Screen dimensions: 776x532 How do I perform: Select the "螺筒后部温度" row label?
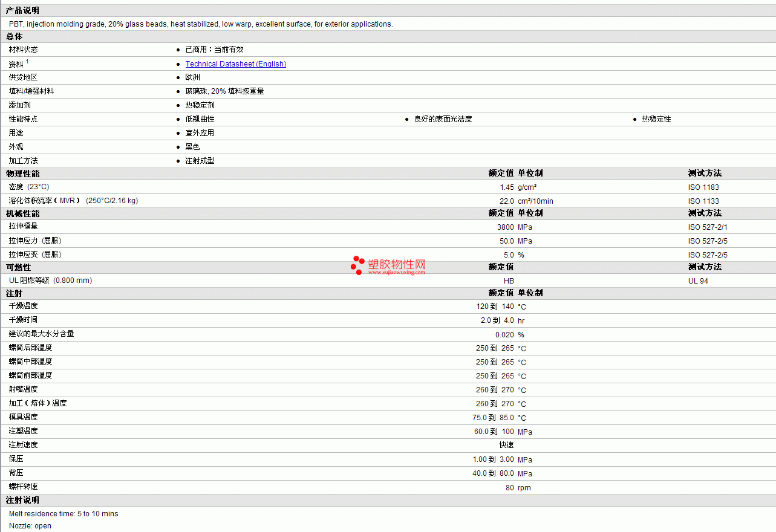(x=30, y=348)
